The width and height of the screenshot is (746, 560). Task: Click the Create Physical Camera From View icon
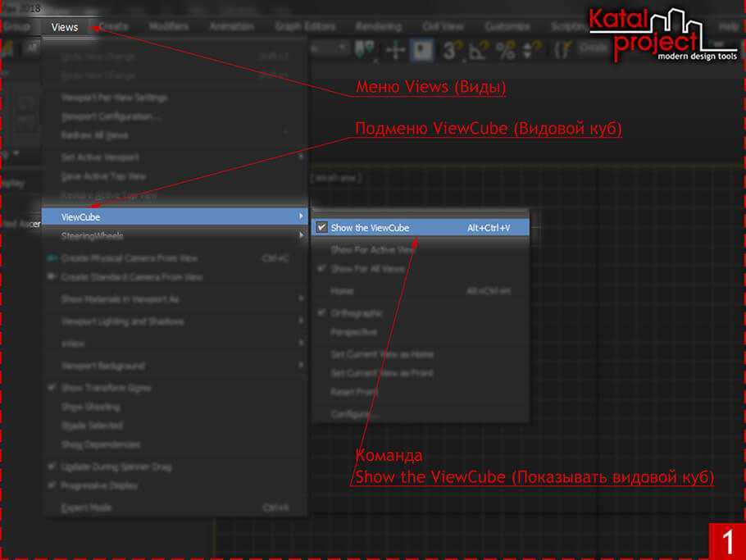tap(52, 258)
